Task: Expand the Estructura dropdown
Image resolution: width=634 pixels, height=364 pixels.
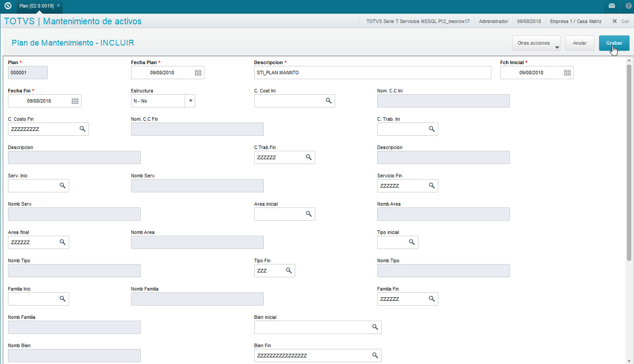Action: 190,101
